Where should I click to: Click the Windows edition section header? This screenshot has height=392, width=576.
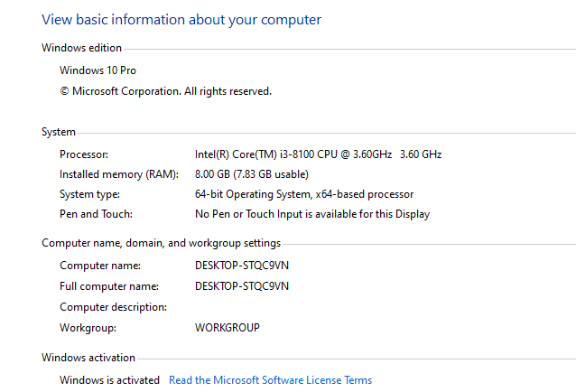tap(81, 48)
